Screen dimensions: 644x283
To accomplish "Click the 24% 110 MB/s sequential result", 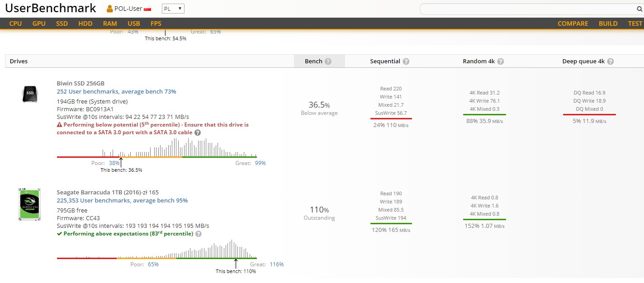I will click(x=391, y=125).
